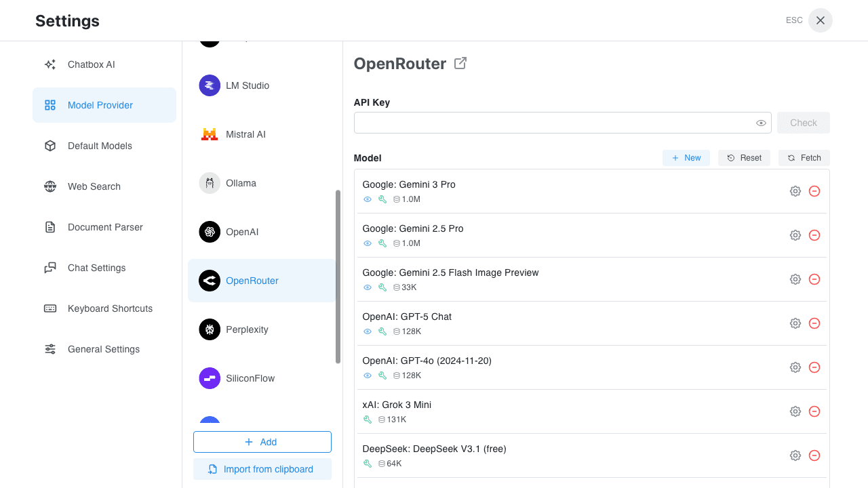Toggle vision capability badge on GPT-5 Chat
This screenshot has width=868, height=488.
click(368, 331)
